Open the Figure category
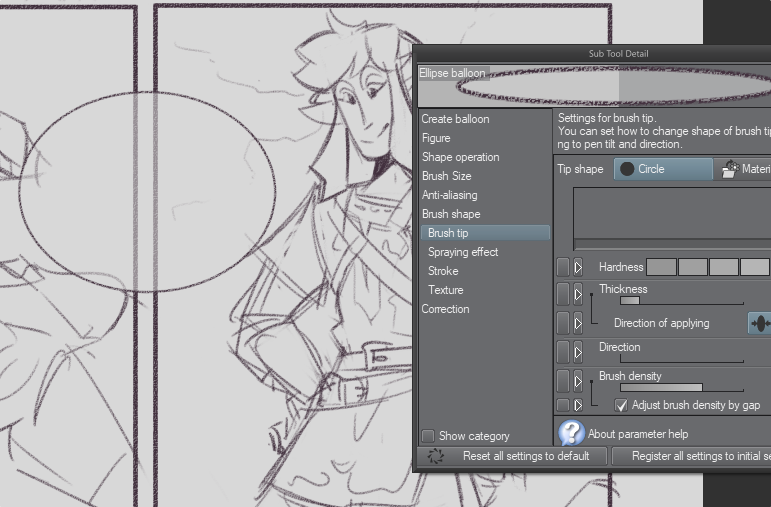The width and height of the screenshot is (771, 507). pos(436,138)
